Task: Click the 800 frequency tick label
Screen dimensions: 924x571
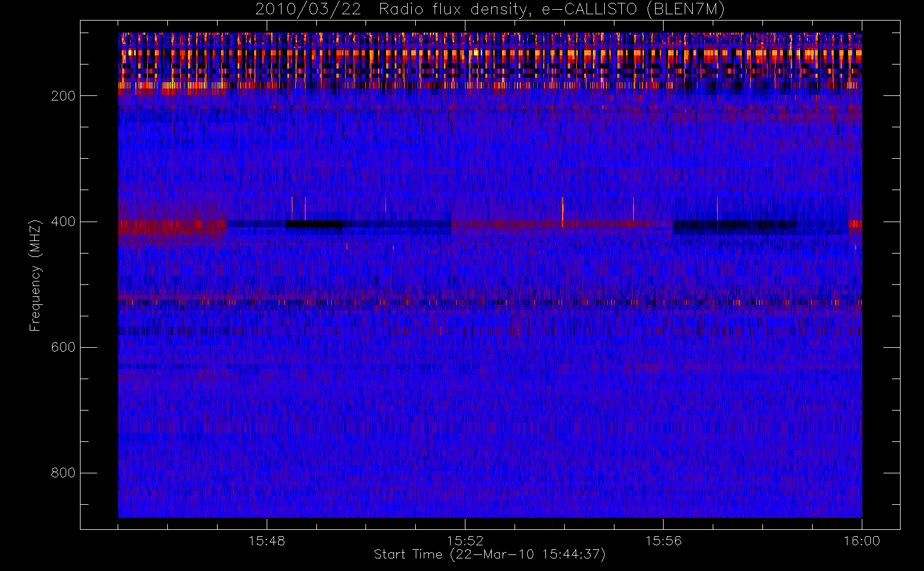Action: tap(63, 473)
